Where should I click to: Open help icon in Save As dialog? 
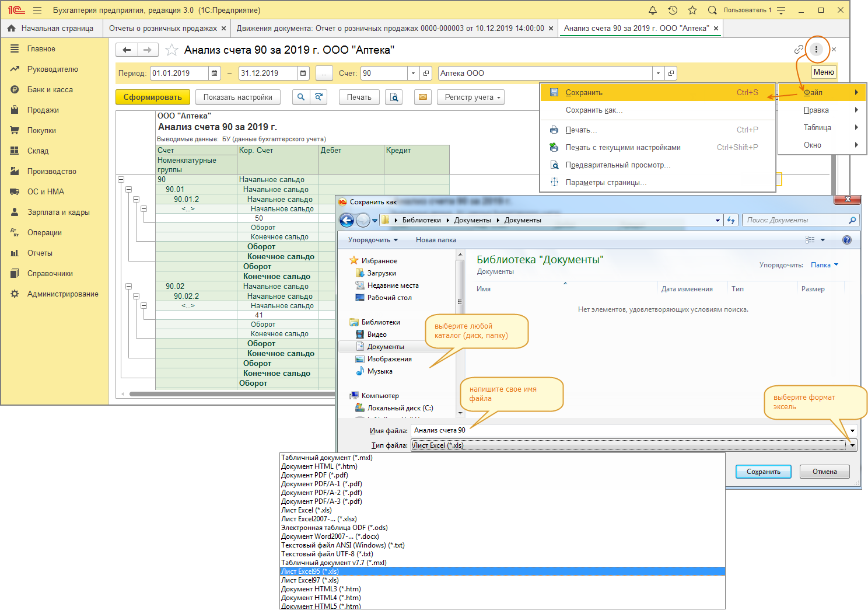coord(847,240)
